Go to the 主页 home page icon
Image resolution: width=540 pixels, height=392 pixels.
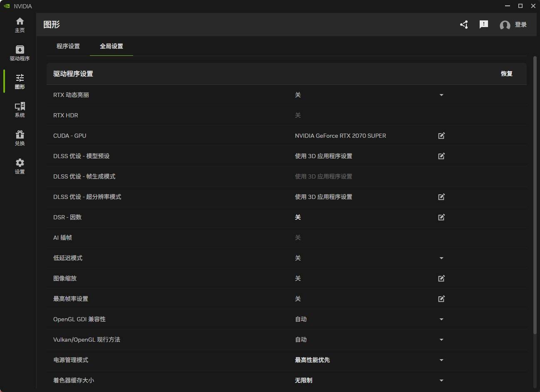point(20,25)
